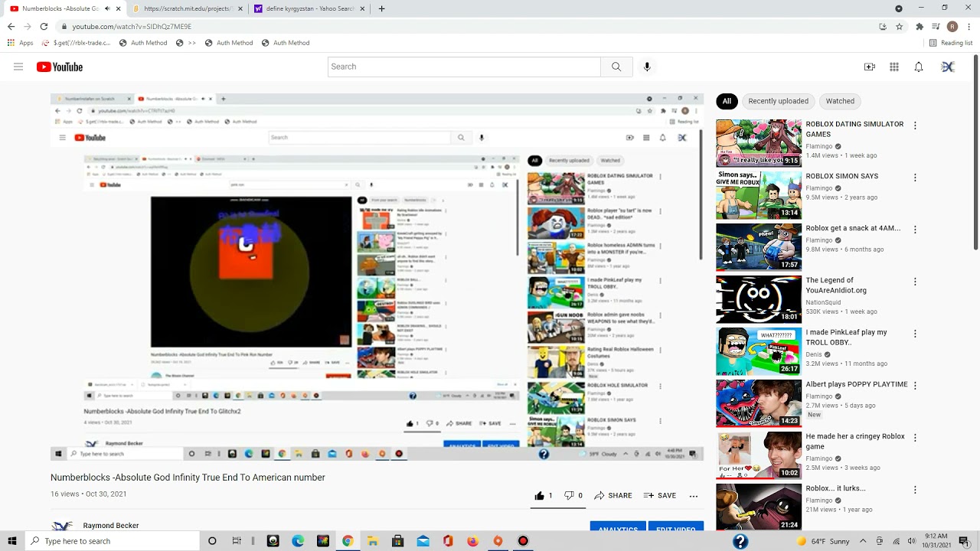Open options for Albert plays POPPY PLAYTIME
Screen dimensions: 980x551
pos(915,386)
